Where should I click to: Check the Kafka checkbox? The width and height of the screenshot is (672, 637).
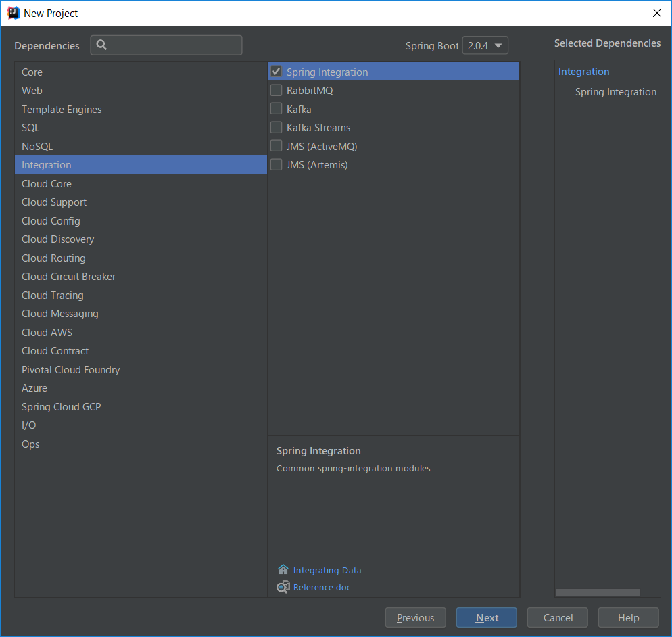(x=277, y=109)
